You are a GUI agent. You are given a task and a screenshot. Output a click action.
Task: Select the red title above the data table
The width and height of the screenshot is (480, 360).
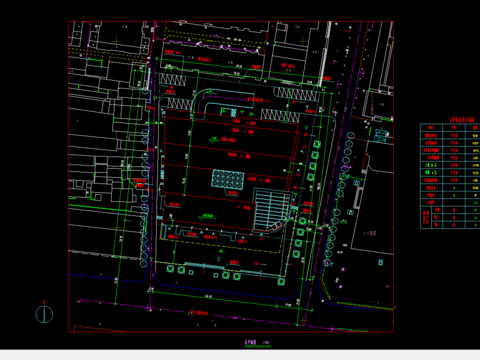463,119
